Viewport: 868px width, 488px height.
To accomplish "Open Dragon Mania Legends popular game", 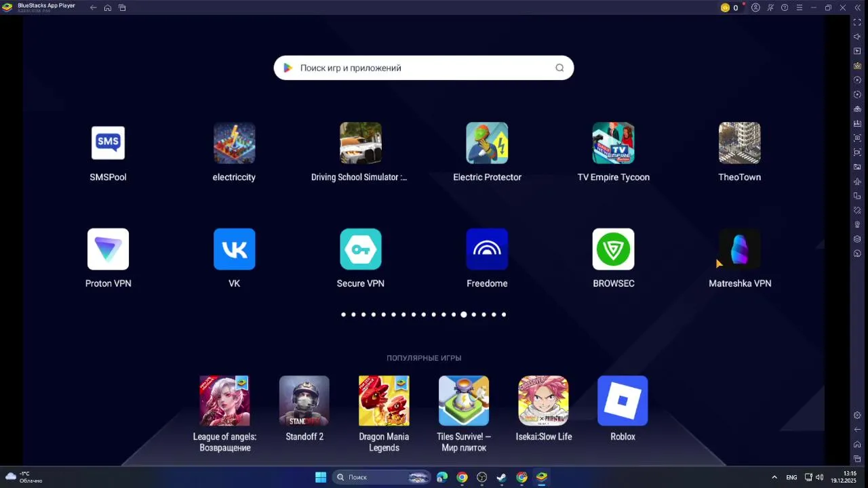I will coord(384,401).
